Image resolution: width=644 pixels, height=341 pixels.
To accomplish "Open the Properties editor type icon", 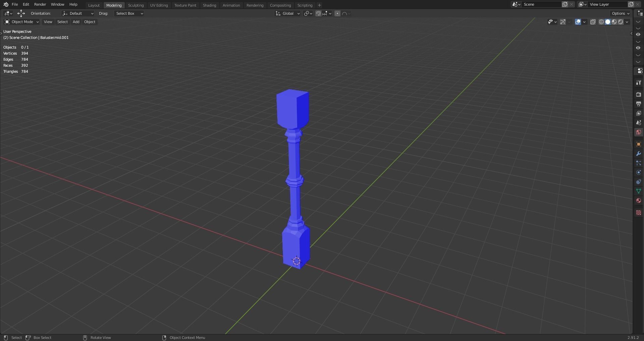I will click(639, 71).
